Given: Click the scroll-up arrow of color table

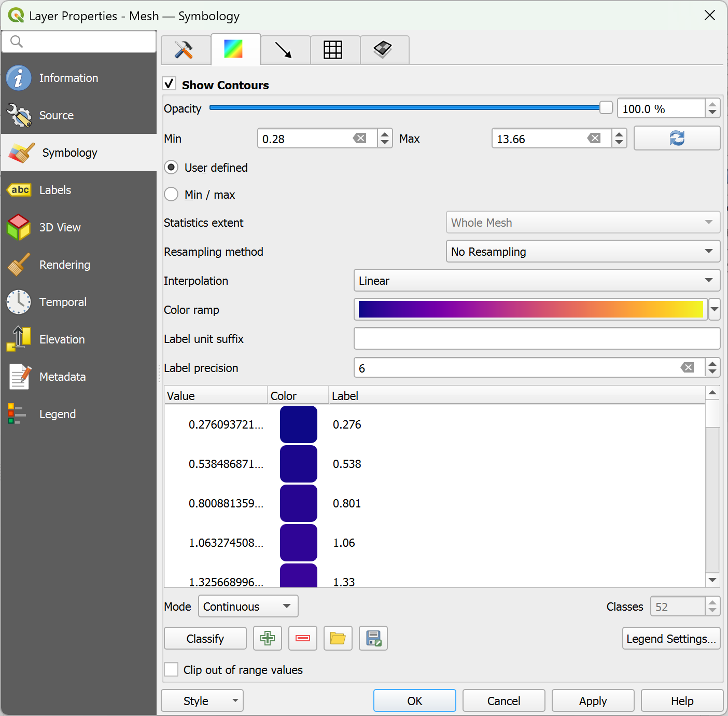Looking at the screenshot, I should click(712, 393).
